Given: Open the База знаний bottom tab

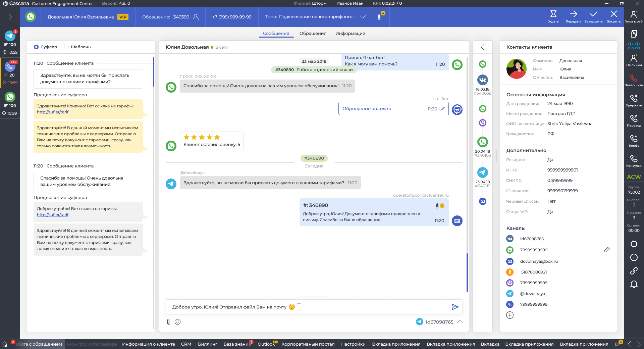Looking at the screenshot, I should 237,344.
